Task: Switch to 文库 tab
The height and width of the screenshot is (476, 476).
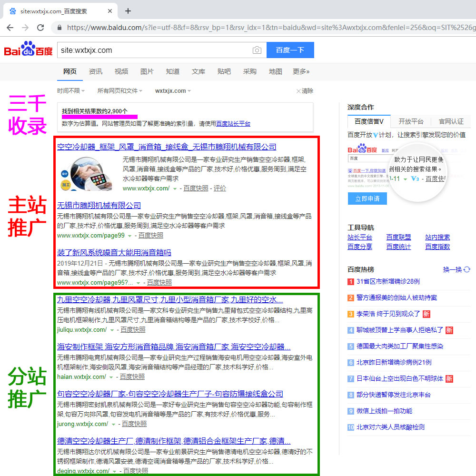Action: [x=198, y=71]
